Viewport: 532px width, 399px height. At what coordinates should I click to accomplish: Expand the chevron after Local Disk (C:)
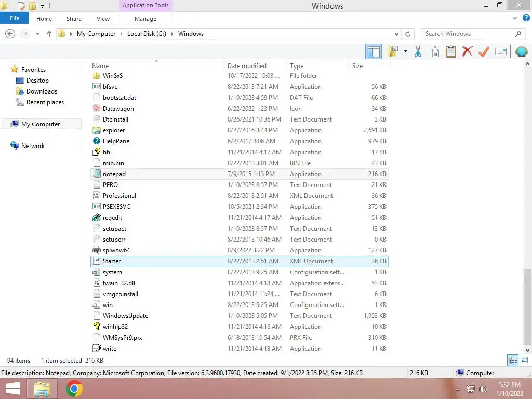click(172, 34)
